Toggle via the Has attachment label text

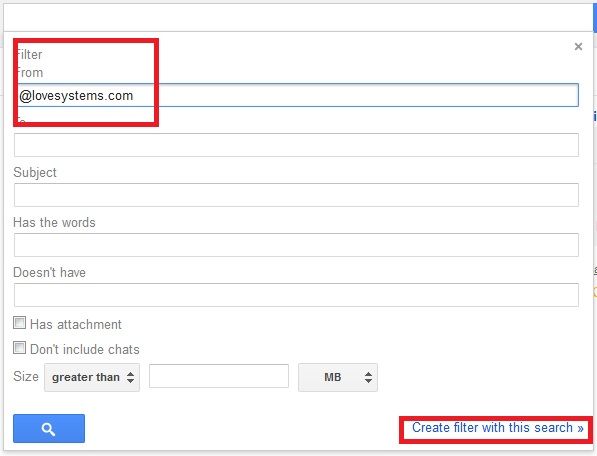pos(76,324)
